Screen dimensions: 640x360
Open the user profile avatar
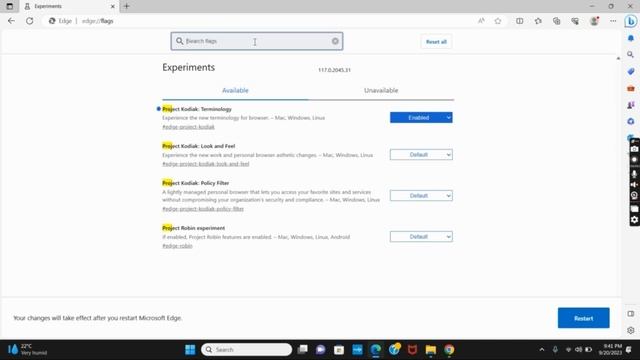pyautogui.click(x=594, y=21)
